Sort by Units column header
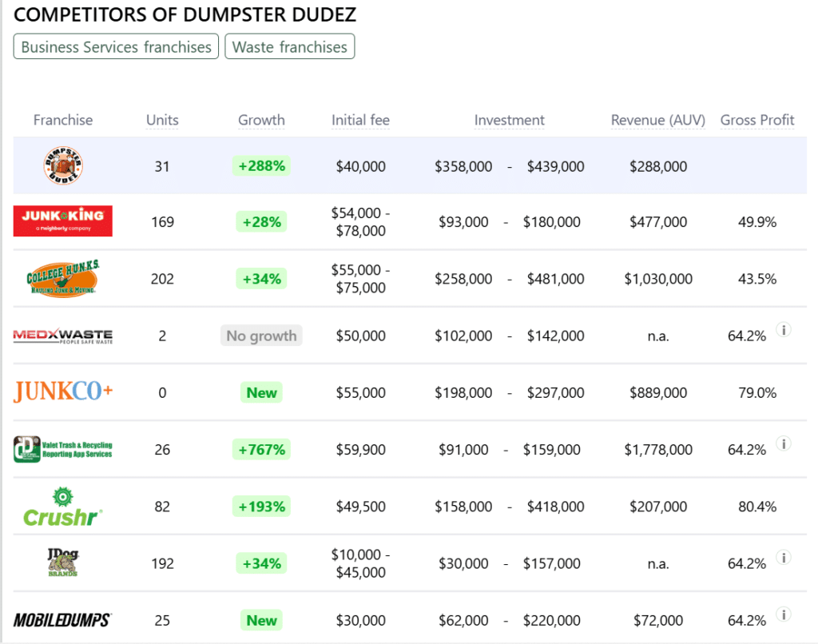The width and height of the screenshot is (818, 644). (162, 120)
